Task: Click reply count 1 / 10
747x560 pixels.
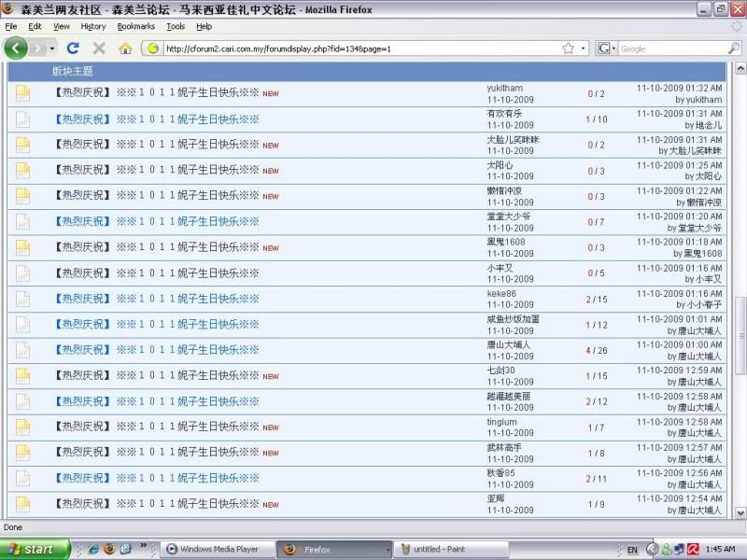Action: point(597,119)
